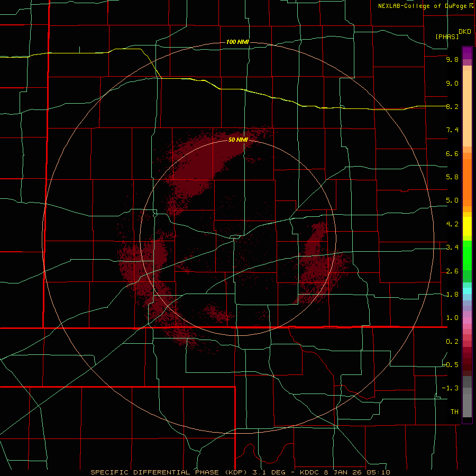Image resolution: width=476 pixels, height=476 pixels.
Task: Click the 9.0 value on the color scale
Action: click(x=452, y=83)
